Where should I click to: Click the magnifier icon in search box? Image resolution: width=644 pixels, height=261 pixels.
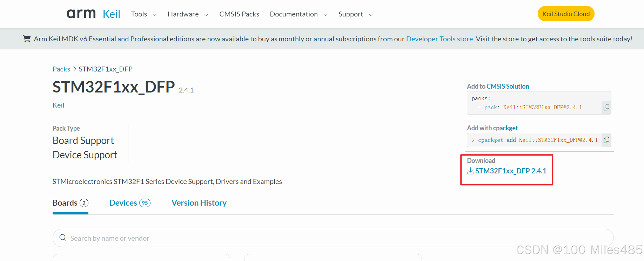[63, 238]
